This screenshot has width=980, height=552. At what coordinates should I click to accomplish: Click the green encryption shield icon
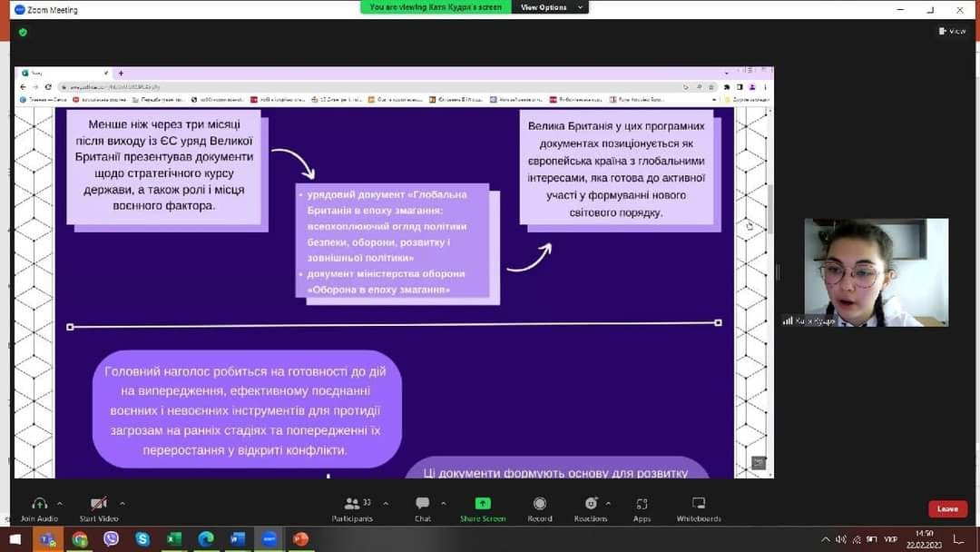point(23,32)
